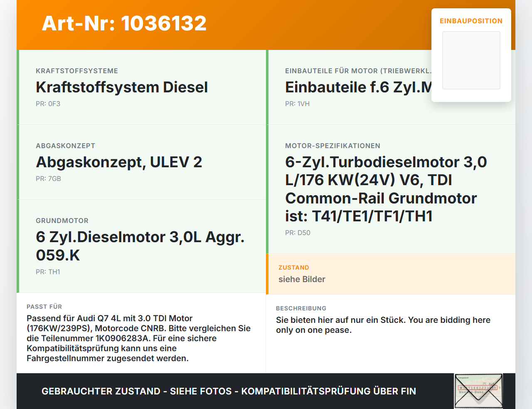Click the Beschreibung text paragraph

tap(383, 325)
